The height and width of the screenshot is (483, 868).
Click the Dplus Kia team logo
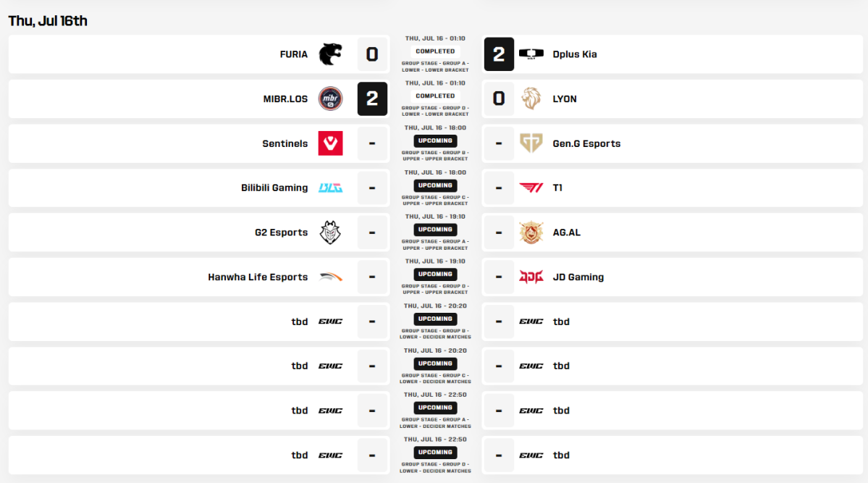click(x=531, y=54)
